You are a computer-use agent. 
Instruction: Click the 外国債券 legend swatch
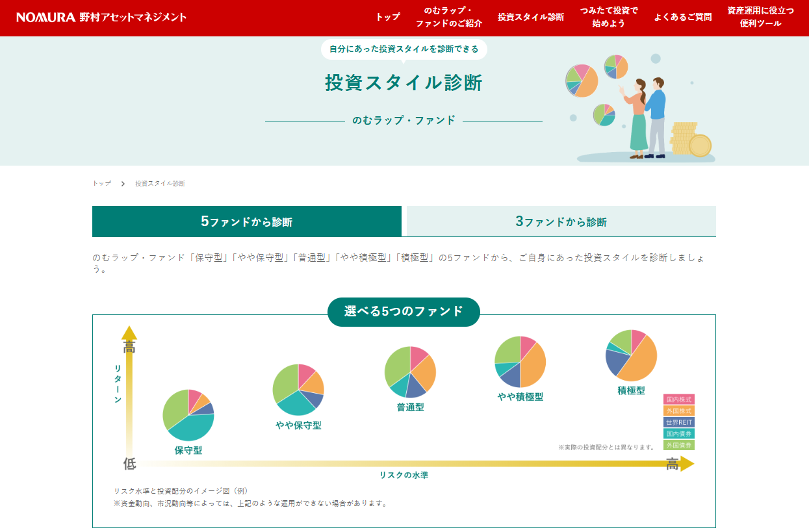[679, 445]
